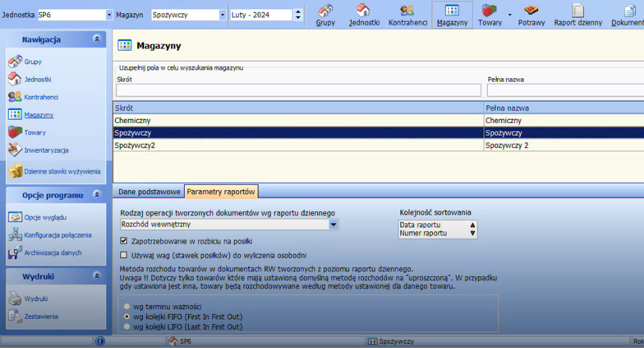Collapse the Nawigacja panel section

pyautogui.click(x=97, y=39)
